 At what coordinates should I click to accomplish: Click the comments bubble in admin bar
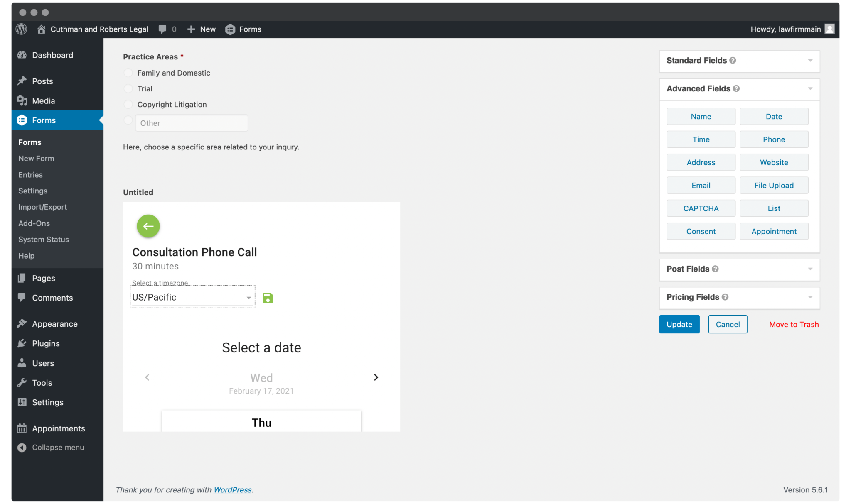[x=162, y=29]
